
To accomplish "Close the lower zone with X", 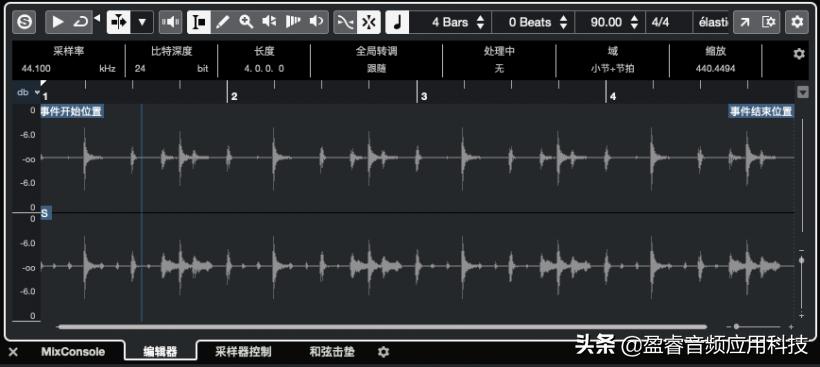I will 14,352.
